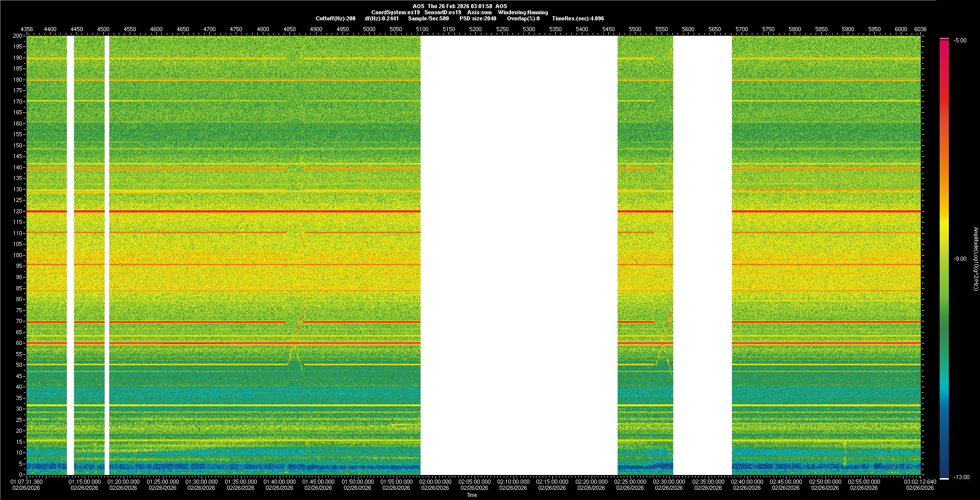Click the 5000 tick on top axis
The width and height of the screenshot is (980, 500).
369,29
